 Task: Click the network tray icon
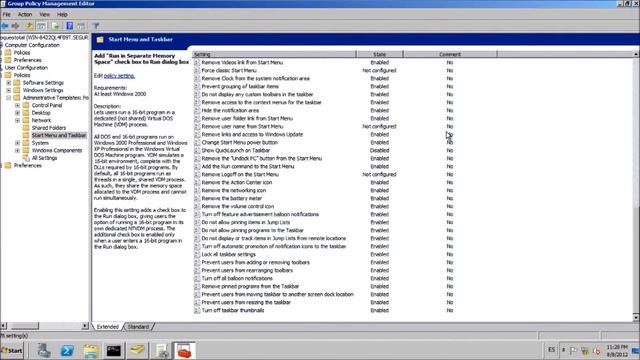[x=585, y=350]
